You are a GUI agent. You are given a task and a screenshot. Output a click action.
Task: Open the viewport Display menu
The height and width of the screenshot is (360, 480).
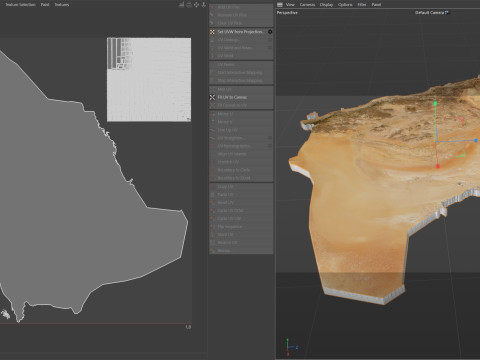click(x=326, y=5)
